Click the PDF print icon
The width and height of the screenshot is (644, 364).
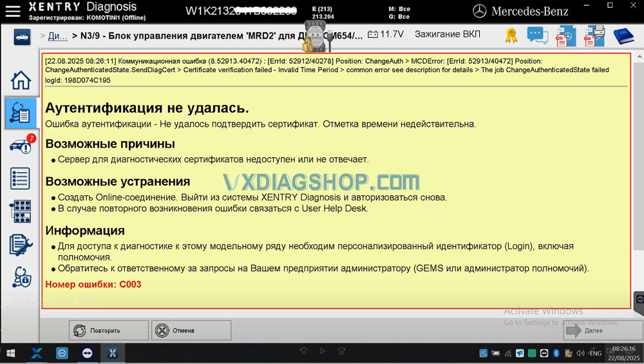pos(594,35)
